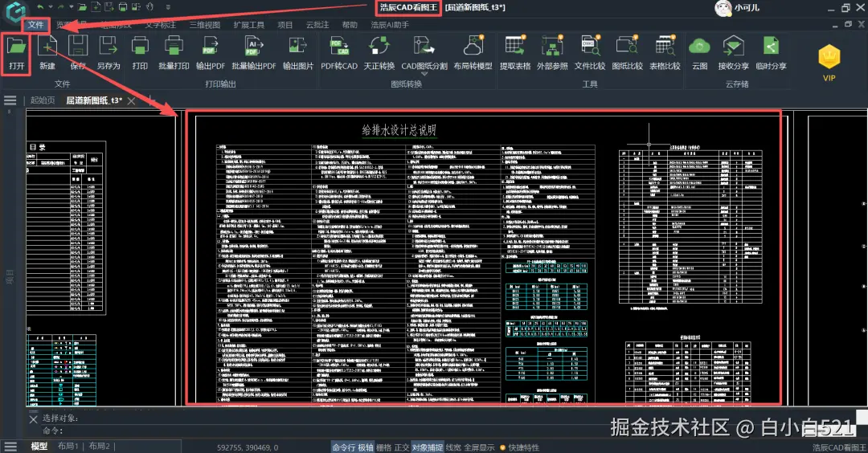Open the 帮助 ribbon tab
Image resolution: width=868 pixels, height=453 pixels.
pyautogui.click(x=350, y=25)
